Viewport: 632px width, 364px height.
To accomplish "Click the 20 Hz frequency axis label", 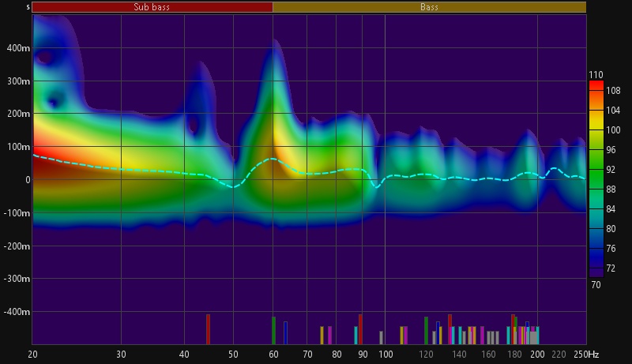I will point(33,354).
